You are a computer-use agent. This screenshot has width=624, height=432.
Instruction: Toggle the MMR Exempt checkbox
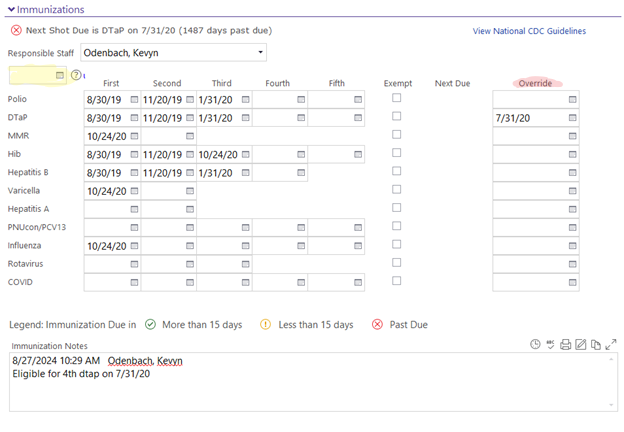[x=397, y=135]
